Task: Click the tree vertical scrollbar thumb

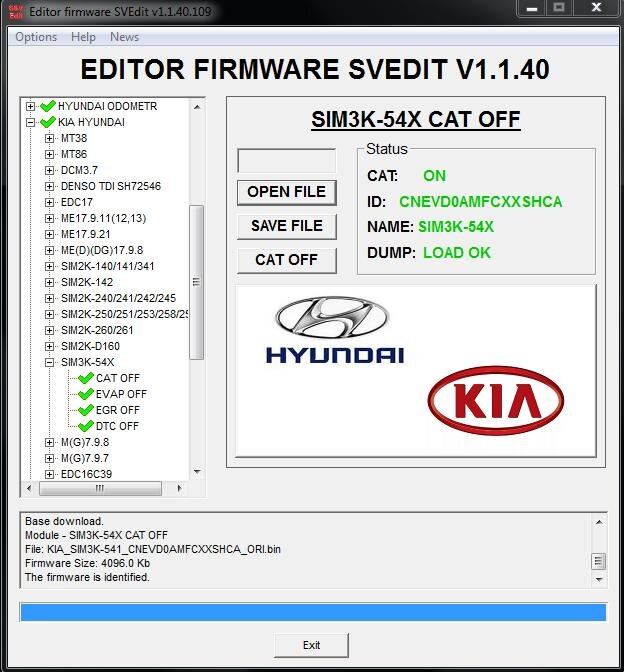Action: pos(196,282)
